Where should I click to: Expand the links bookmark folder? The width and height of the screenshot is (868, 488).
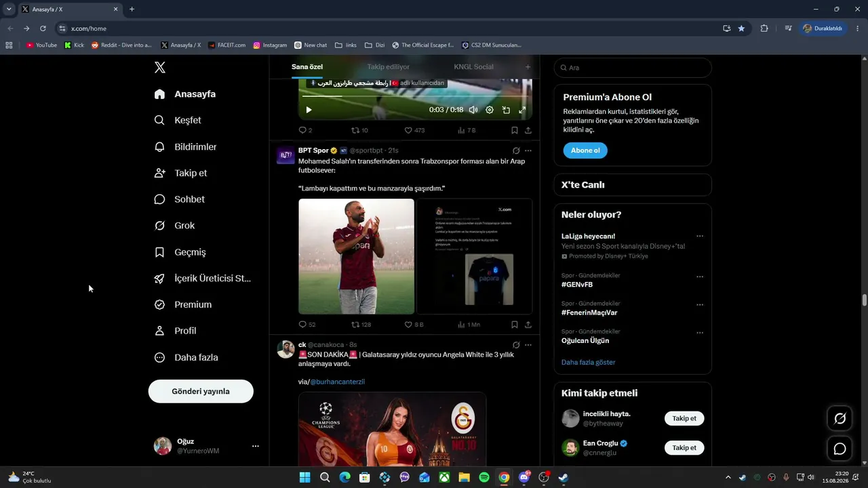pyautogui.click(x=345, y=45)
